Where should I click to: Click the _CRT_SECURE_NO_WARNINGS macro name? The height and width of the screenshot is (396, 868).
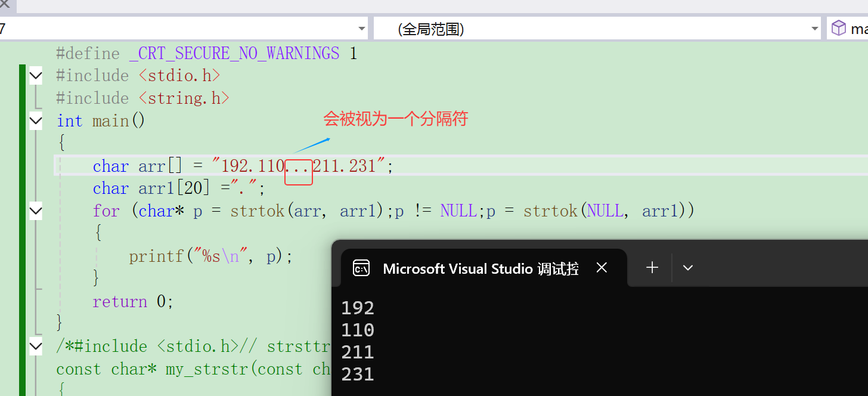click(234, 54)
